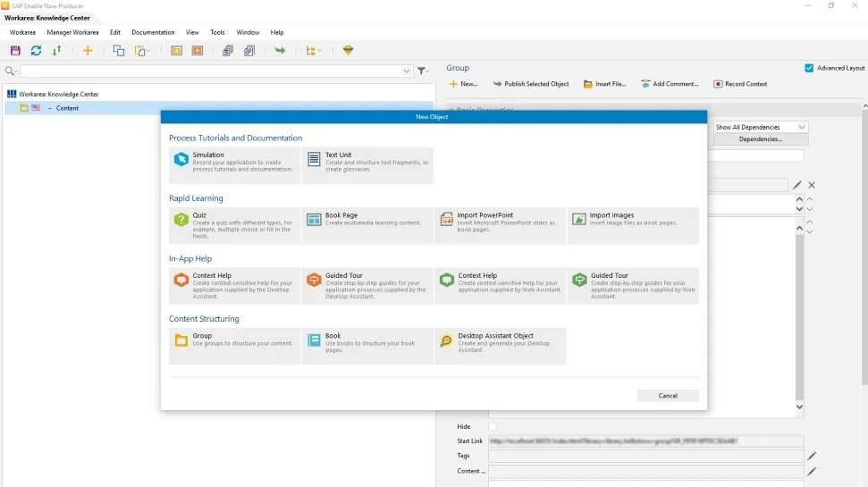Open the Manager Workarea menu
This screenshot has width=868, height=487.
coord(72,32)
